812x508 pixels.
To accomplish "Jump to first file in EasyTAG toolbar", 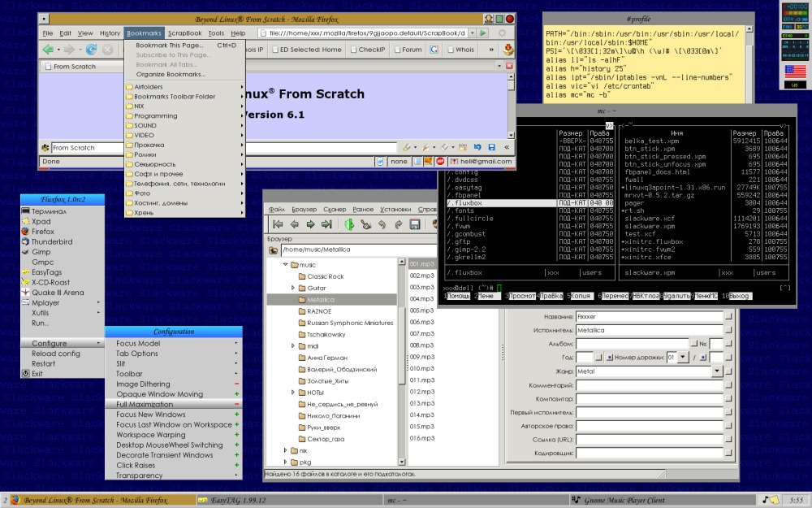I will point(278,224).
